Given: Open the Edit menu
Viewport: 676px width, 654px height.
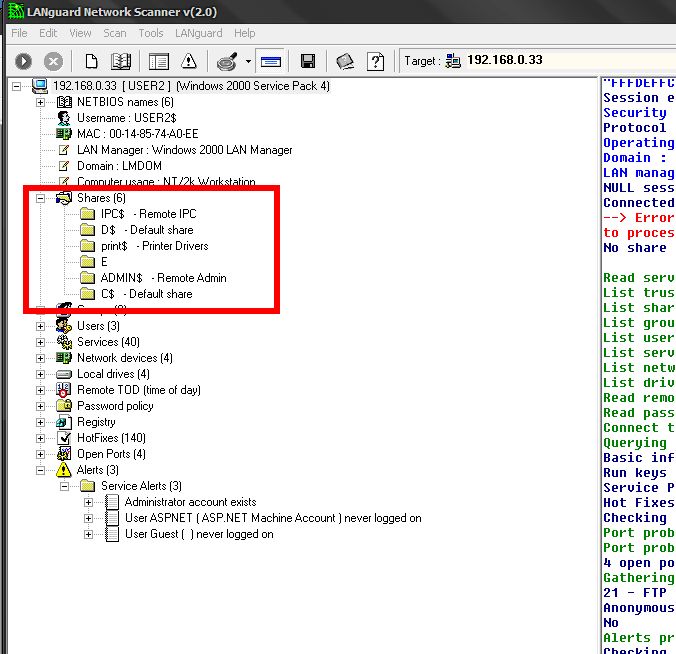Looking at the screenshot, I should click(x=48, y=33).
